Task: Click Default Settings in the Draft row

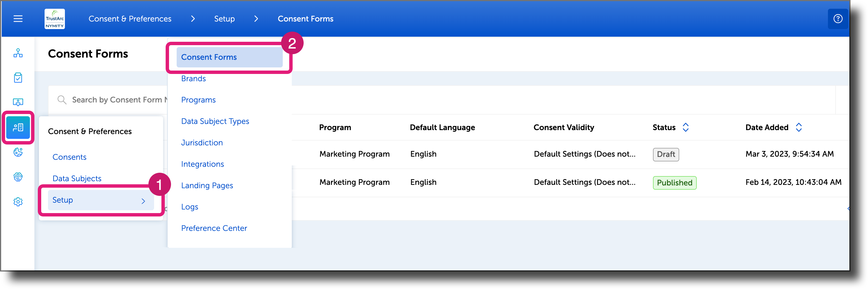Action: tap(585, 154)
